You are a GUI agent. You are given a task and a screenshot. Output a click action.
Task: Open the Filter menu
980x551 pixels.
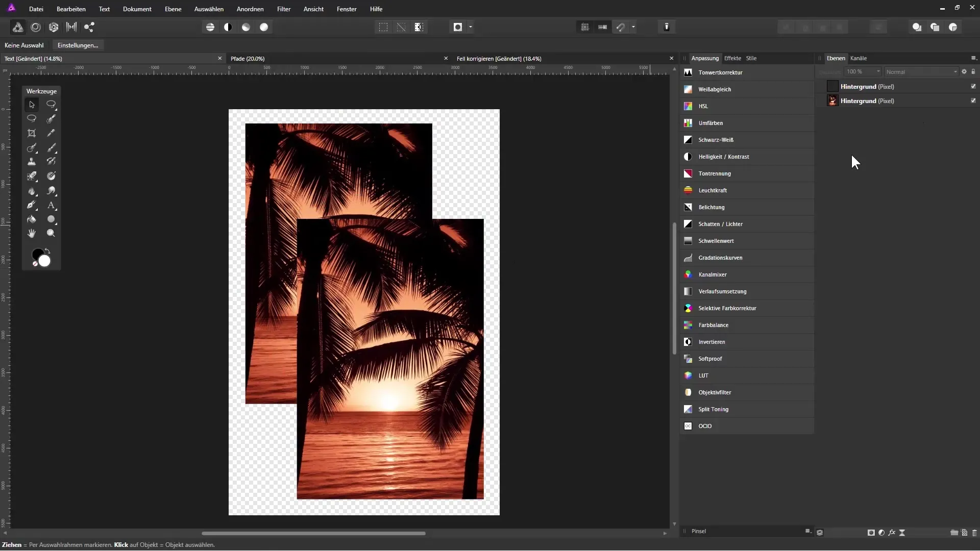tap(284, 9)
